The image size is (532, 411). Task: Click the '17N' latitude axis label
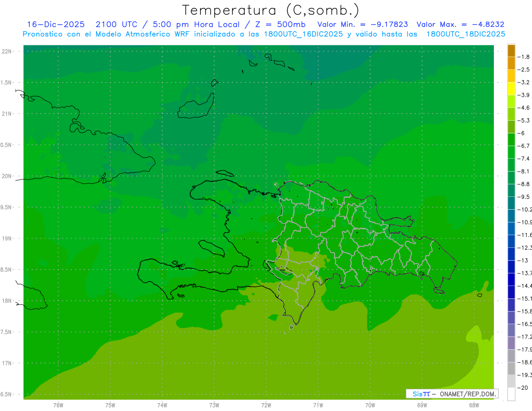click(x=7, y=363)
